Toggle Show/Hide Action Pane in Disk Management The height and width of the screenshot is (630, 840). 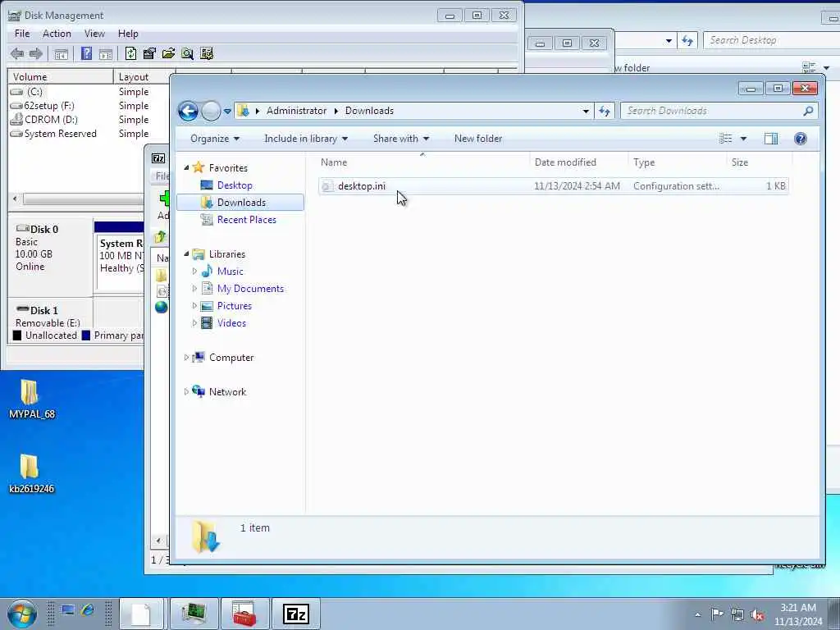click(106, 53)
